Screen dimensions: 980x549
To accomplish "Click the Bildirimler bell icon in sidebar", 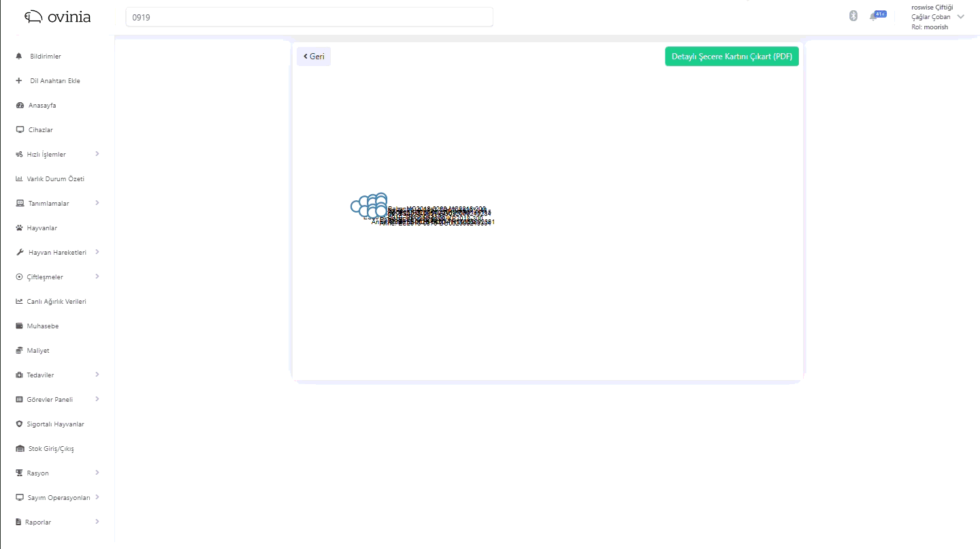I will coord(19,57).
